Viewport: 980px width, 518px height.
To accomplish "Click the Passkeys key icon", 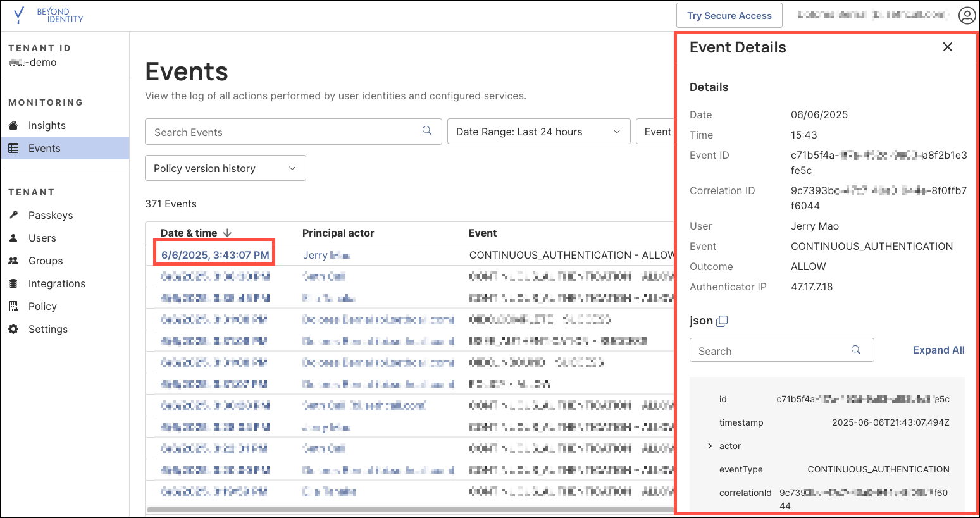I will click(x=14, y=215).
